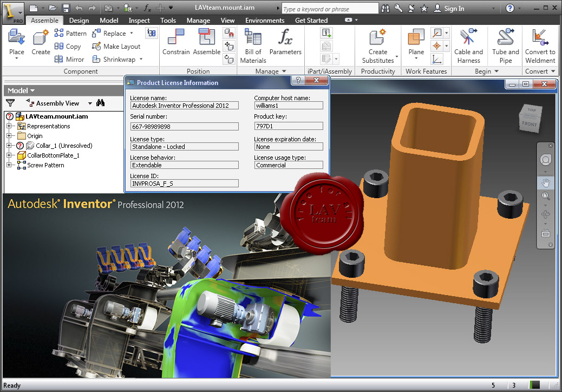Click the ViewCube FRONT face
562x392 pixels.
(529, 123)
